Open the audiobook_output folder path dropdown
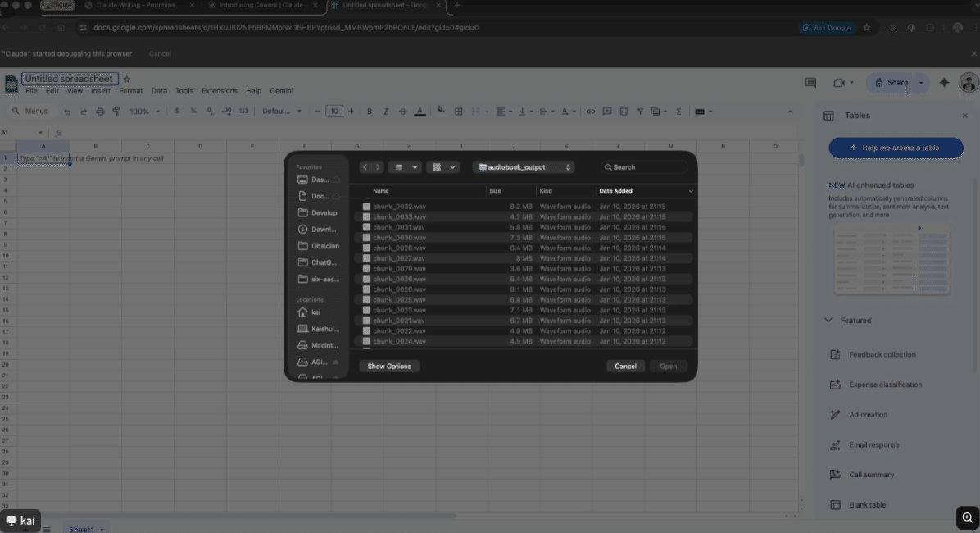Screen dimensions: 980x533 point(524,167)
